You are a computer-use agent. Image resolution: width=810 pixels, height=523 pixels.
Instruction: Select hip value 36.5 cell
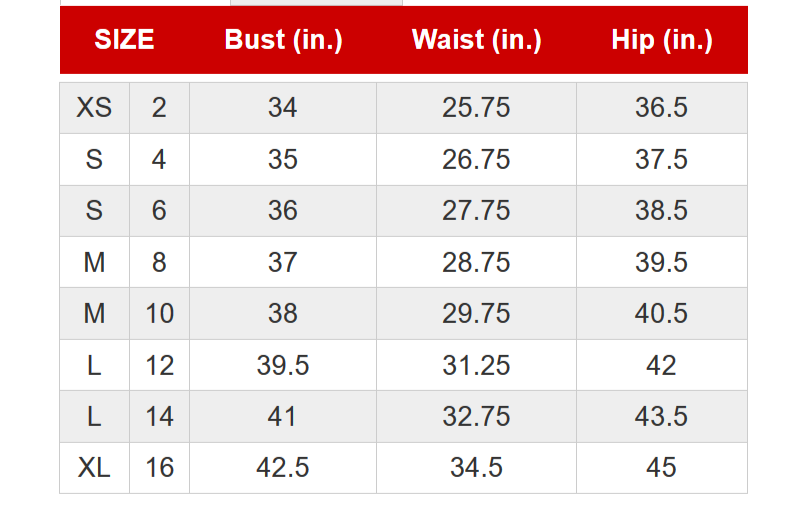pos(662,108)
